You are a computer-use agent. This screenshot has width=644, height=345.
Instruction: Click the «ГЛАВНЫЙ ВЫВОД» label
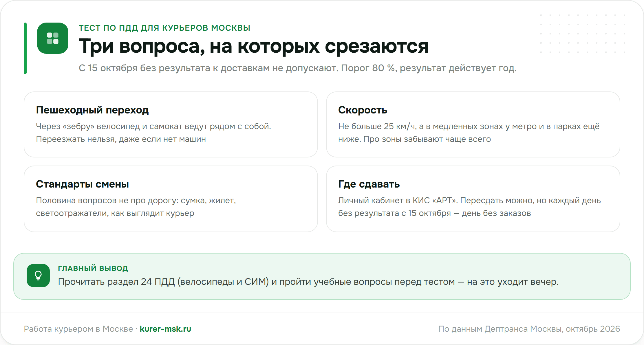pyautogui.click(x=93, y=268)
